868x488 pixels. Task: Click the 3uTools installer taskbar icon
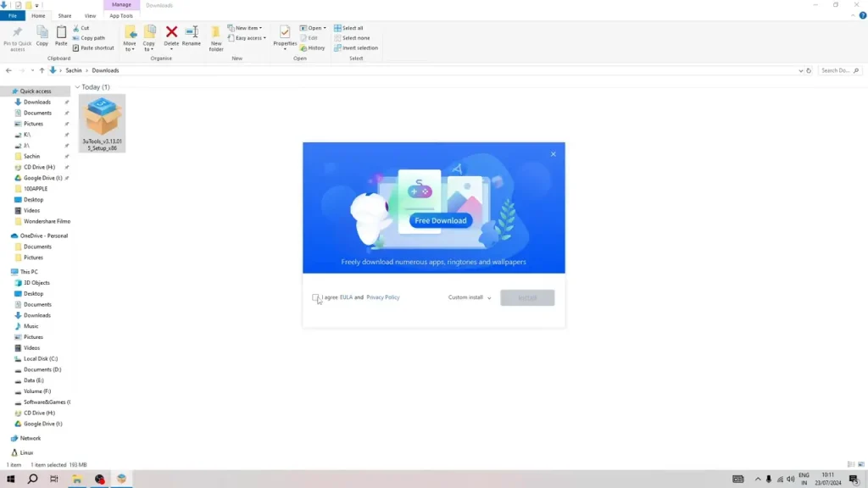(122, 480)
